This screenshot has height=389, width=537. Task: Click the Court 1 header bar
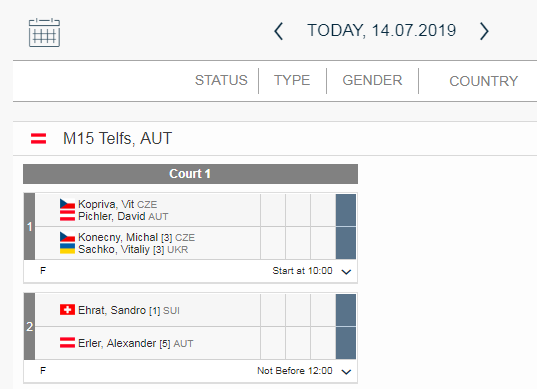coord(190,174)
